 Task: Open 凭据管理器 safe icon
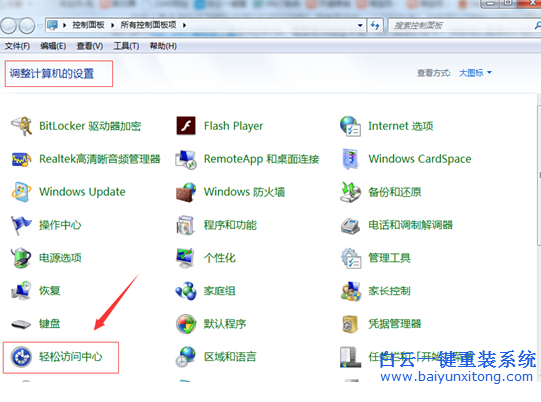[350, 324]
